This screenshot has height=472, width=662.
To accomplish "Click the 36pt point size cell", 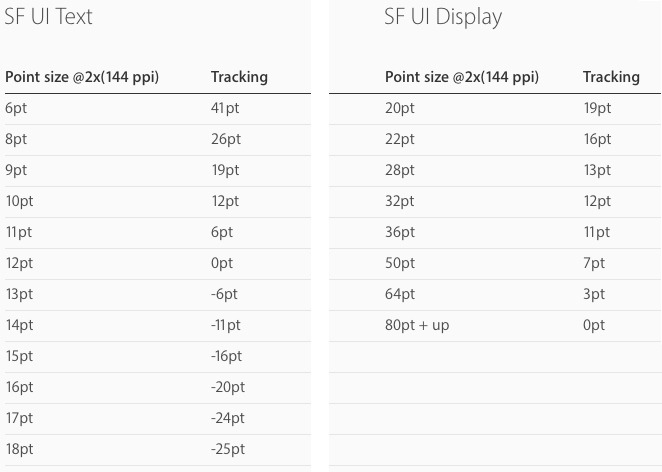I will (x=400, y=232).
